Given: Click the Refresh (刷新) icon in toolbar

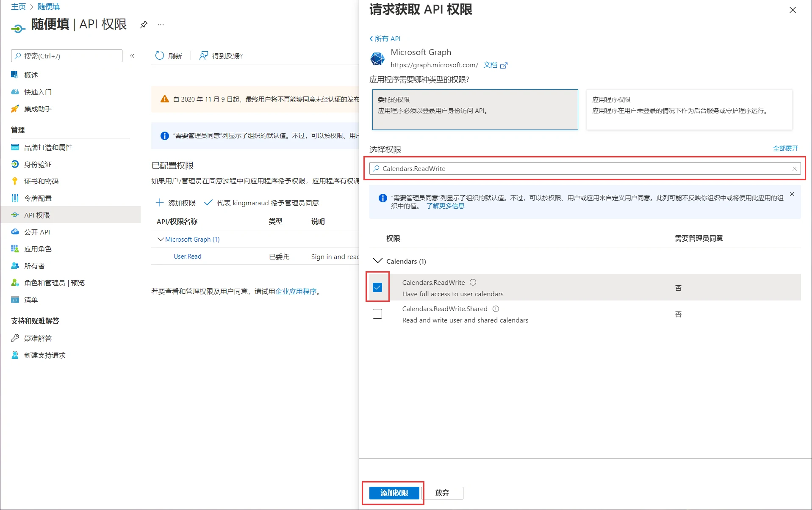Looking at the screenshot, I should 160,56.
